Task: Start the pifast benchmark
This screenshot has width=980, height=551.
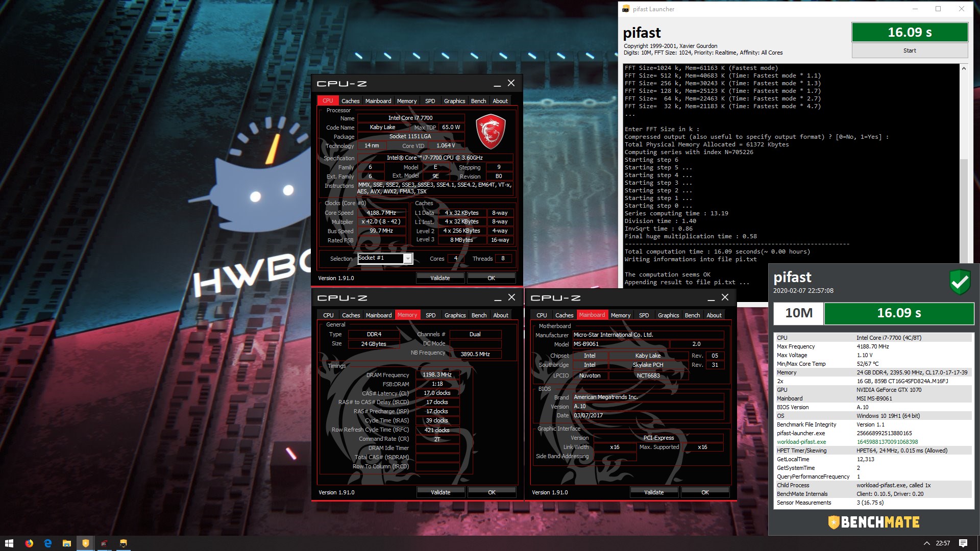Action: coord(910,51)
